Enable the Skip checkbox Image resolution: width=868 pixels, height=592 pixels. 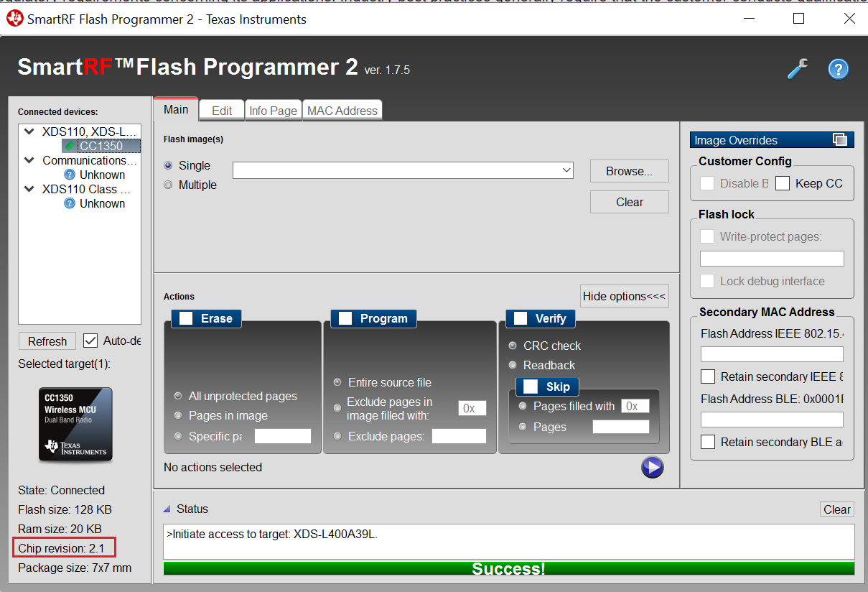click(x=531, y=387)
